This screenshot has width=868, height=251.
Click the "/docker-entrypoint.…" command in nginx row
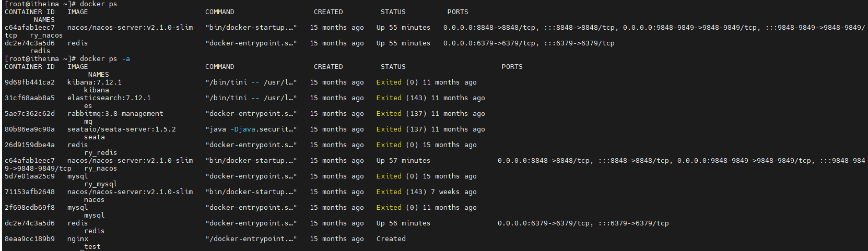click(251, 239)
